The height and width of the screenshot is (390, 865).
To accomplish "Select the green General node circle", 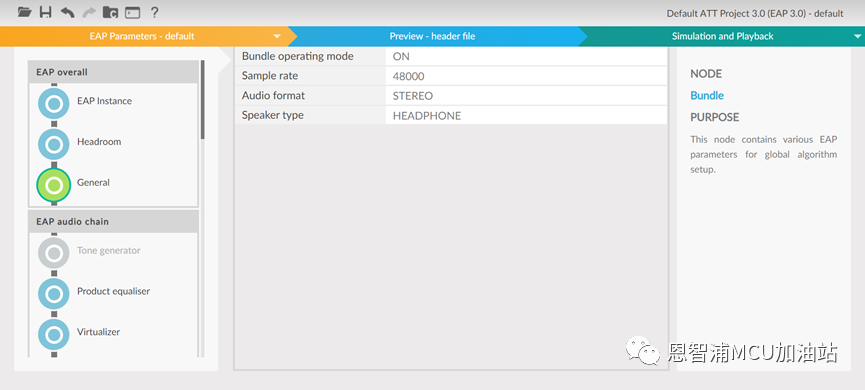I will pyautogui.click(x=54, y=185).
